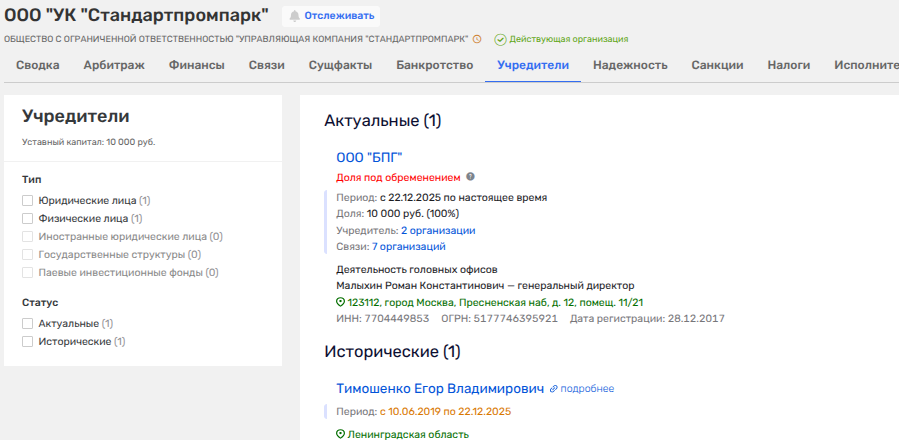The height and width of the screenshot is (440, 899).
Task: Click the bell icon in Отслеживать button
Action: click(x=294, y=16)
